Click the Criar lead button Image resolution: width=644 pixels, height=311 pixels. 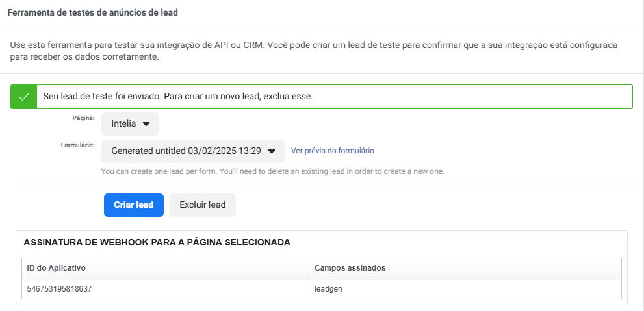point(134,205)
